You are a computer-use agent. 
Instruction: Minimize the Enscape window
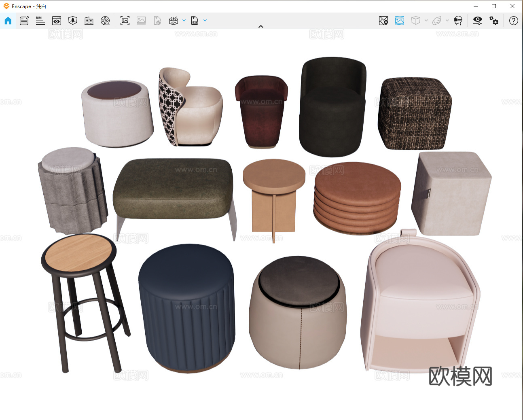476,6
